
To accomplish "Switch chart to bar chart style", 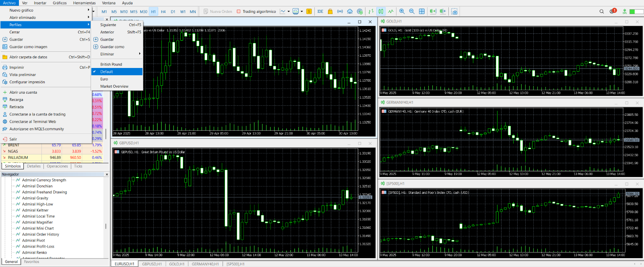I will pyautogui.click(x=371, y=12).
